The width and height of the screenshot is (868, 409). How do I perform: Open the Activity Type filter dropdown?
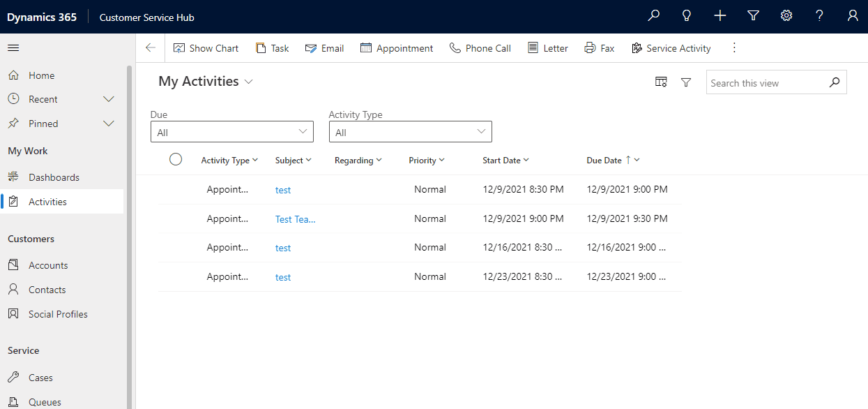click(410, 132)
